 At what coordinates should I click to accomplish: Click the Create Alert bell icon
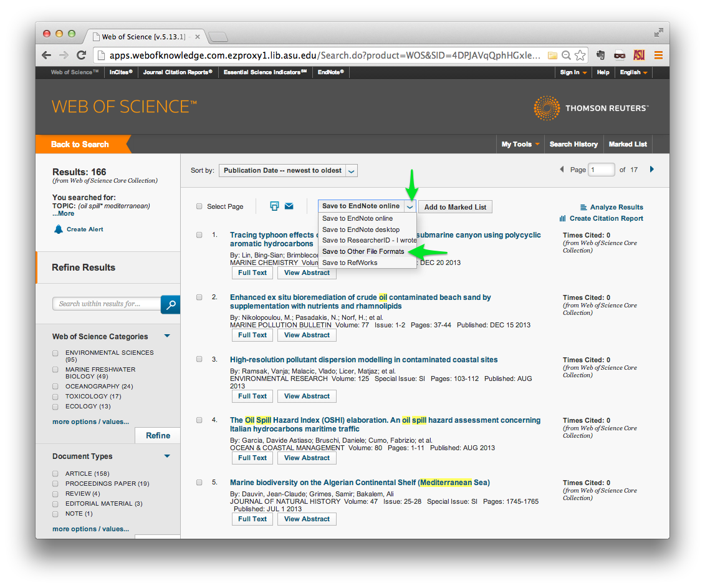click(59, 229)
